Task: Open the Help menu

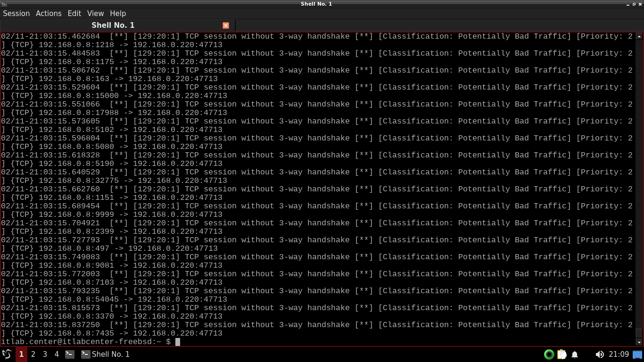Action: tap(118, 13)
